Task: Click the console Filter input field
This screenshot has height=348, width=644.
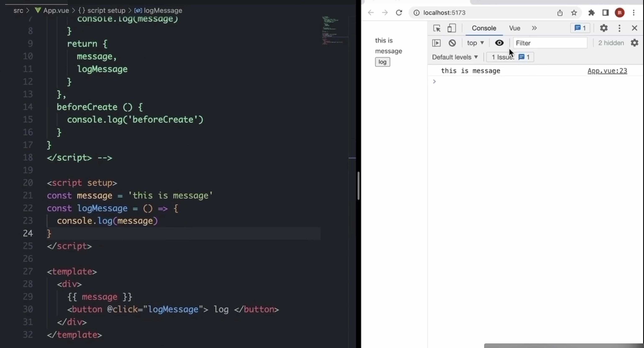Action: (550, 43)
